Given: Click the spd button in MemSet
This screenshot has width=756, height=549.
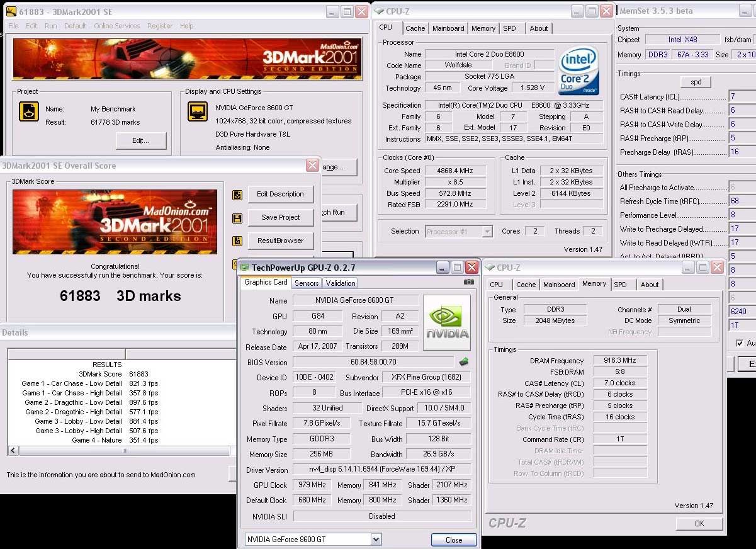Looking at the screenshot, I should pyautogui.click(x=696, y=82).
